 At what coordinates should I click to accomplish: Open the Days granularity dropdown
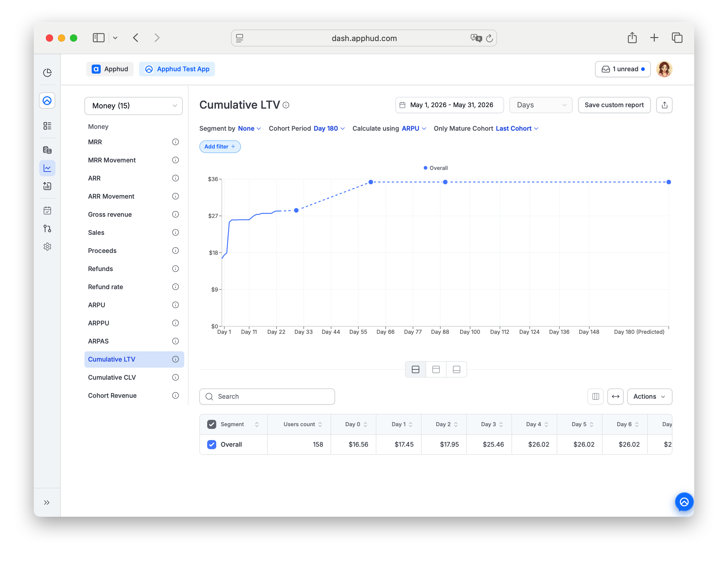(x=541, y=105)
